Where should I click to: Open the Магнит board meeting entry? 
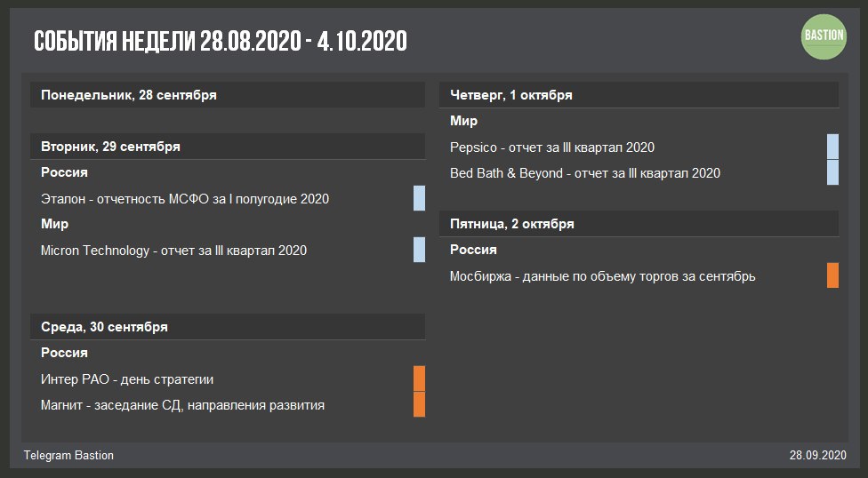(182, 405)
